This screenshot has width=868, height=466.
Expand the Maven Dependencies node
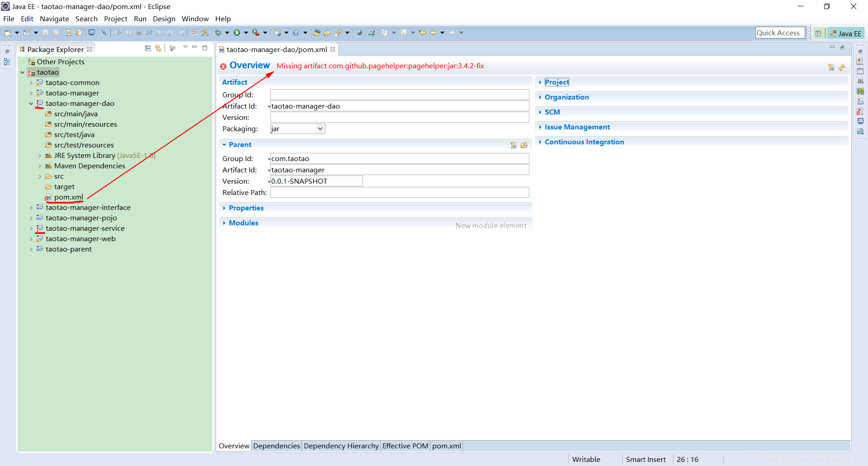(39, 166)
